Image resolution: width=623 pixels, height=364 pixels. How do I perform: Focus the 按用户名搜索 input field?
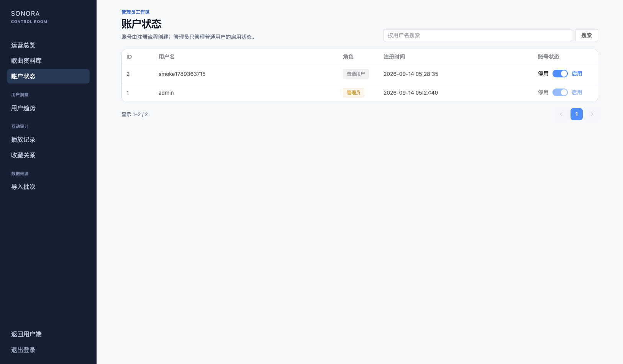click(477, 35)
